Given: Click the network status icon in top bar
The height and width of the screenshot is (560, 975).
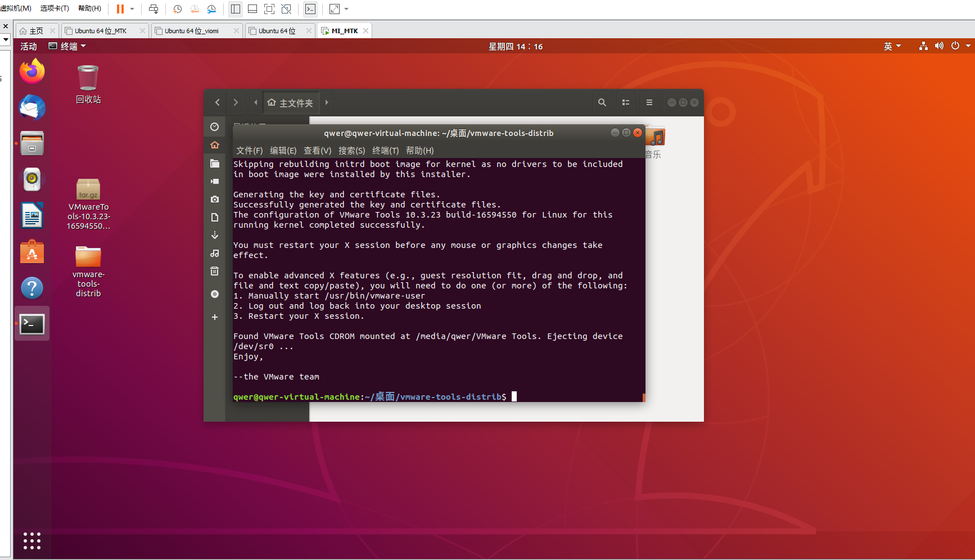Looking at the screenshot, I should [923, 46].
